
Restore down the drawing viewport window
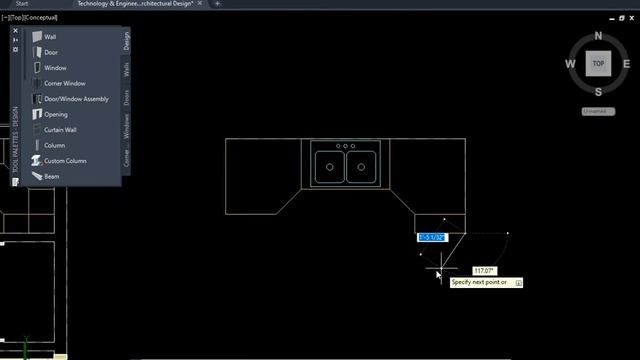[x=622, y=18]
